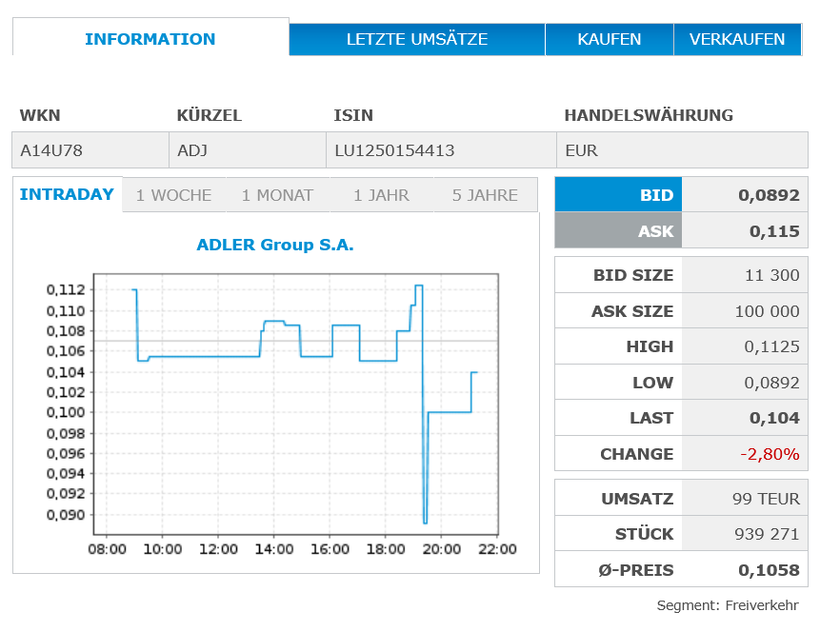Click the KÜRZEL column header
This screenshot has height=632, width=840.
pyautogui.click(x=210, y=115)
